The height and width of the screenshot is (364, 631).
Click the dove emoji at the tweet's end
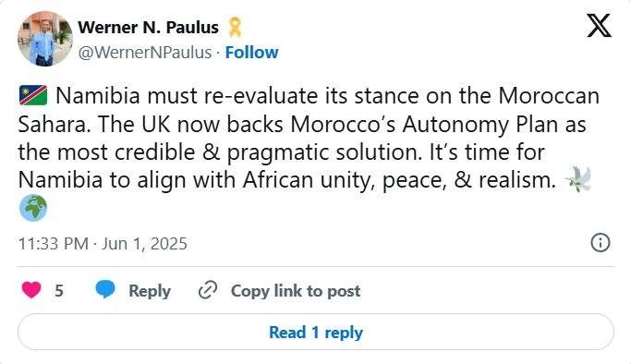(578, 179)
